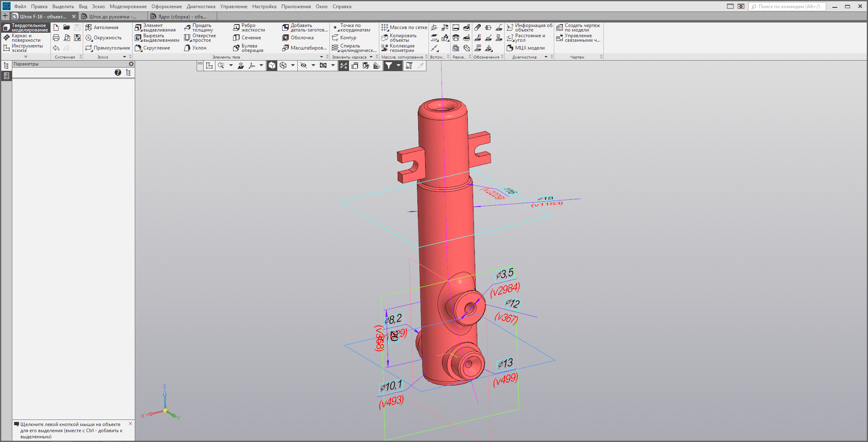Expand Элементы тела panel dropdown arrow
Viewport: 868px width, 442px height.
(321, 57)
